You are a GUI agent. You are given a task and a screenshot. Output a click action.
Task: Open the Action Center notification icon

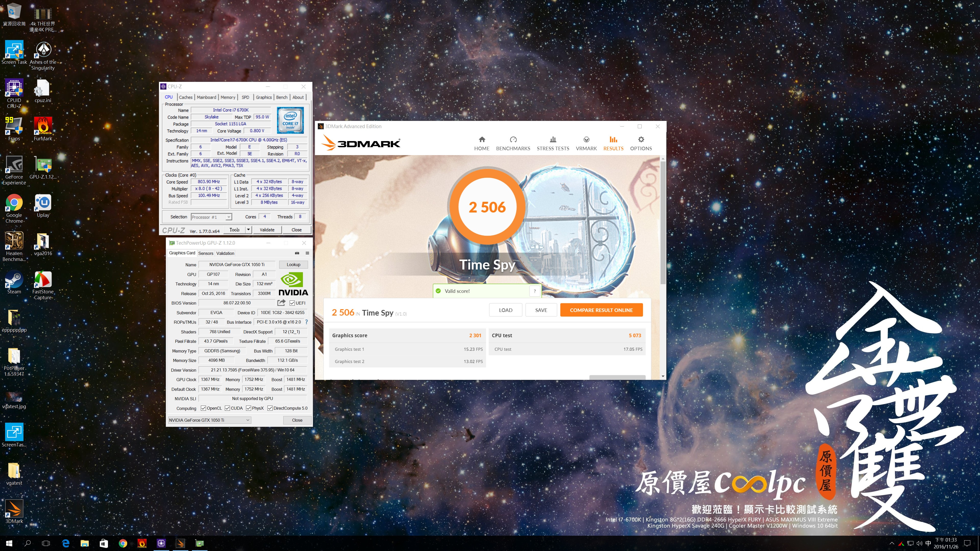[x=967, y=543]
